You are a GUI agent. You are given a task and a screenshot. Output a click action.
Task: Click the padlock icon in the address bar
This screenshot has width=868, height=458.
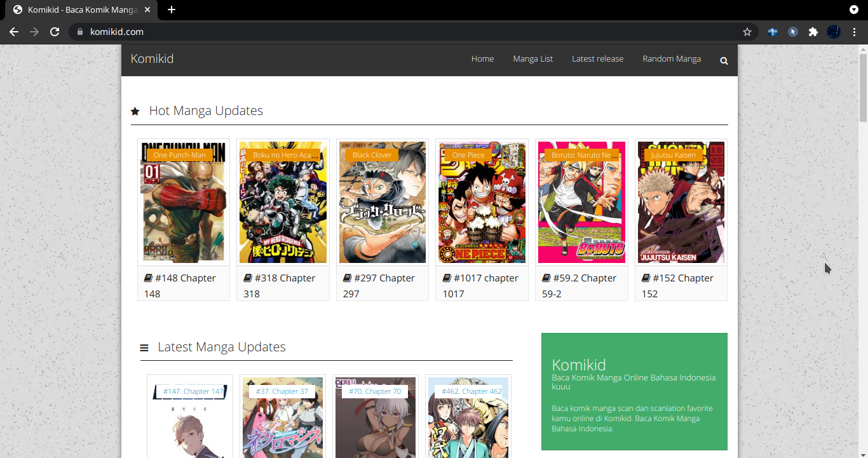tap(80, 31)
